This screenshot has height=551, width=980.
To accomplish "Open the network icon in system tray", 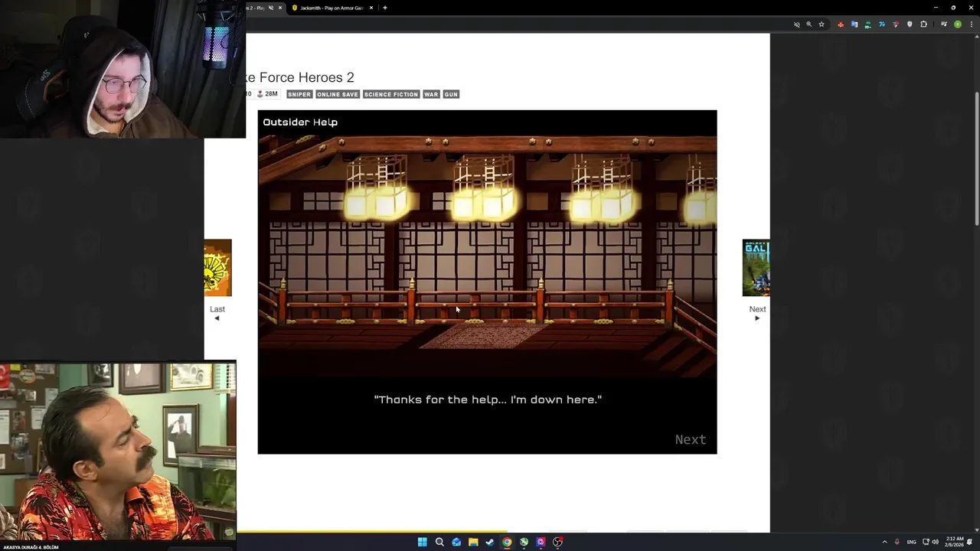I will tap(926, 542).
